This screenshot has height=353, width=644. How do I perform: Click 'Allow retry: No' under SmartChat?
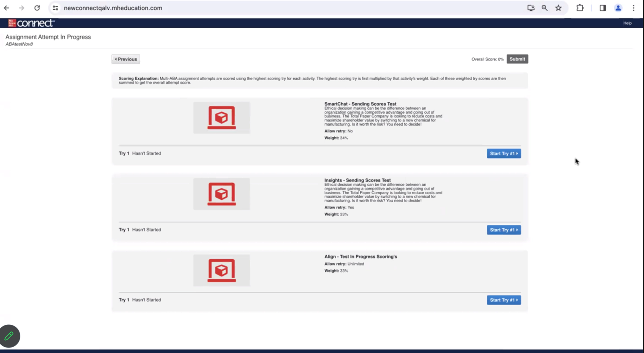point(338,131)
